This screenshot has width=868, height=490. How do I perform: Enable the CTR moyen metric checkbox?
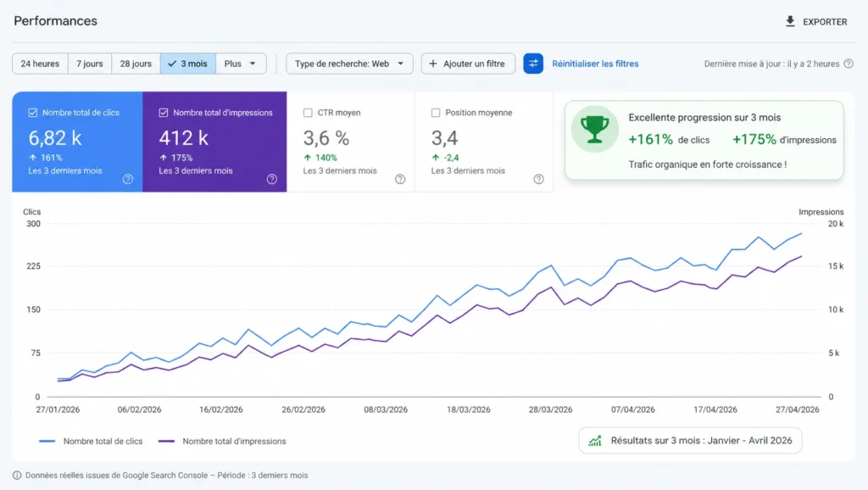pos(308,112)
